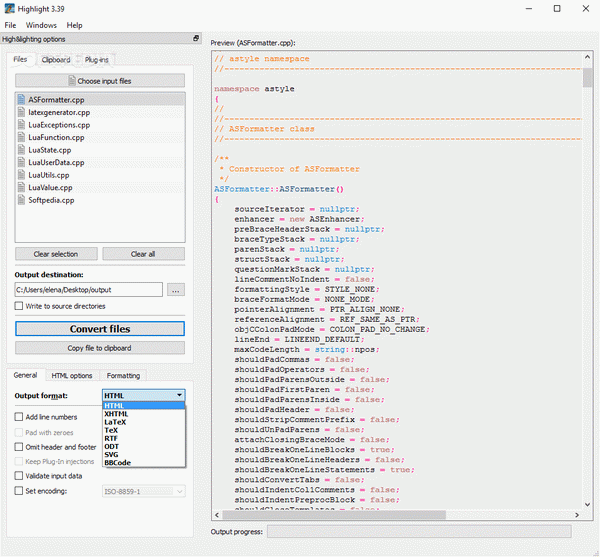The image size is (600, 557).
Task: Click the LuaUserData.cpp file icon
Action: coord(21,163)
